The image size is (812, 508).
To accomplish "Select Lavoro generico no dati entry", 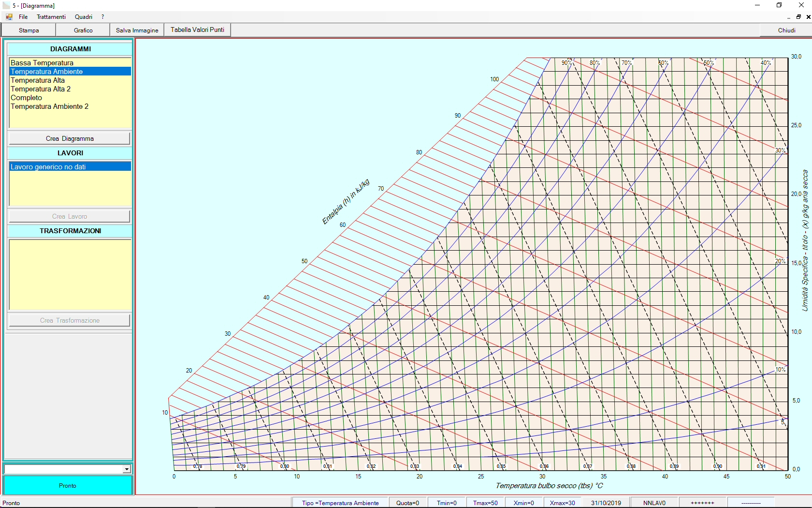I will pyautogui.click(x=70, y=167).
